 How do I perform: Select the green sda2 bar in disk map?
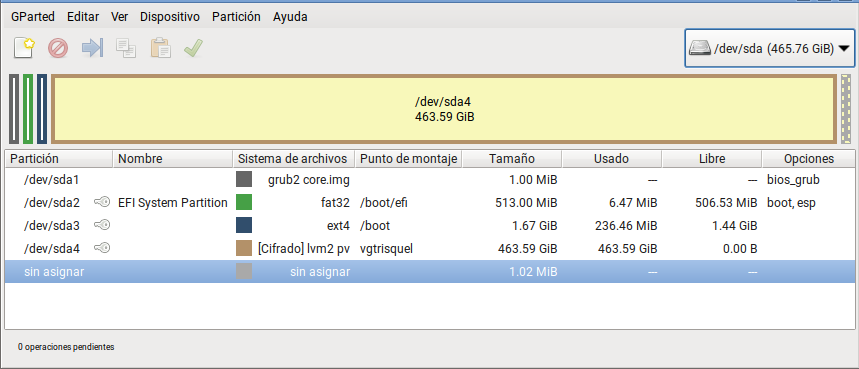pyautogui.click(x=28, y=109)
